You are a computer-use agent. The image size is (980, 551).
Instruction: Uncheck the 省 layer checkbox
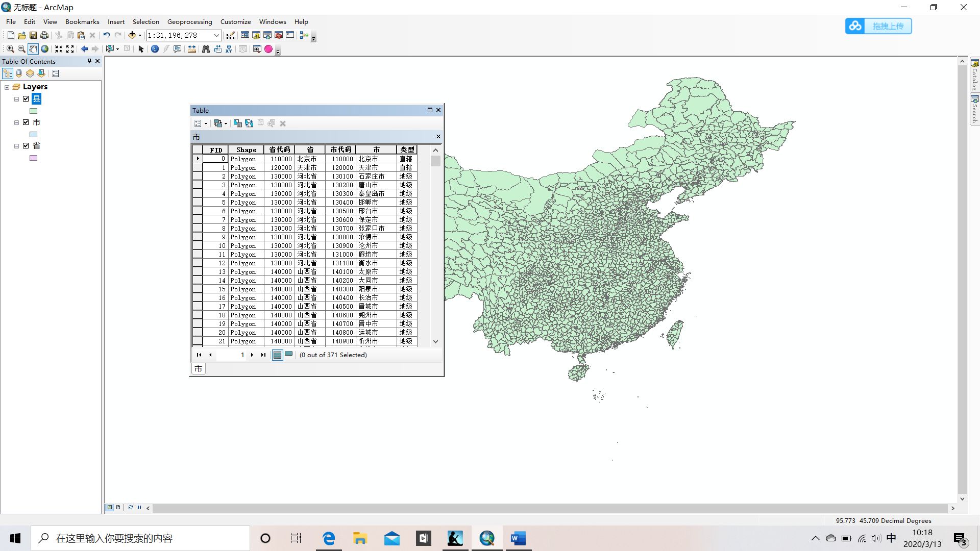[x=26, y=146]
